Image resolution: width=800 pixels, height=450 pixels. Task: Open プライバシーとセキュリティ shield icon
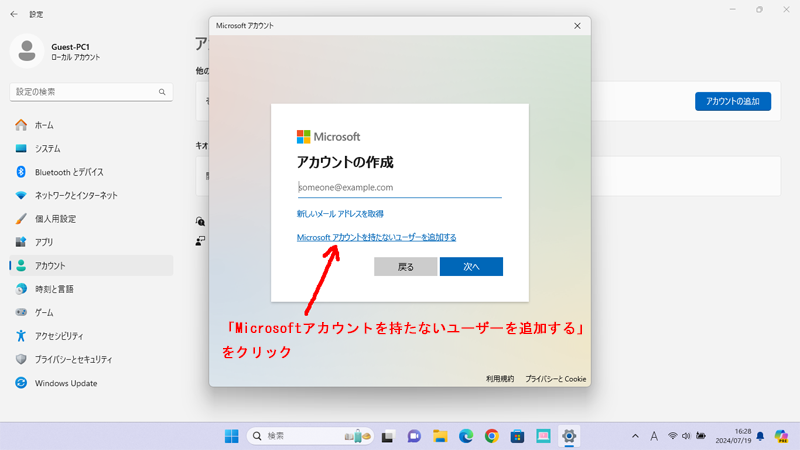tap(20, 359)
